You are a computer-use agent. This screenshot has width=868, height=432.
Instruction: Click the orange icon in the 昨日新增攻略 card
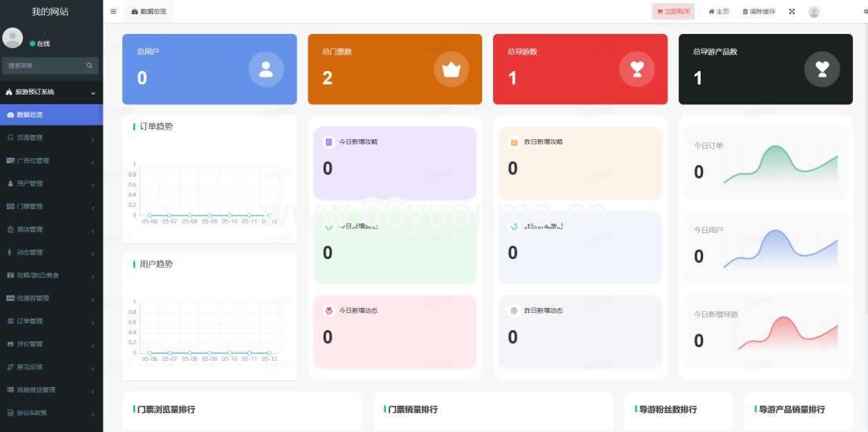[x=514, y=142]
